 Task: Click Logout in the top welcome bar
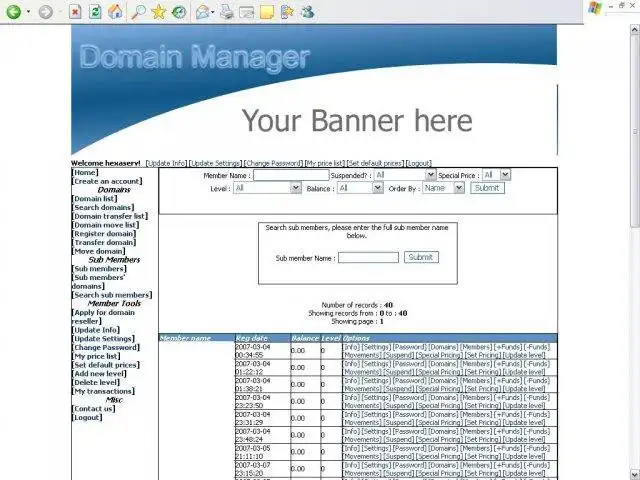click(x=419, y=163)
